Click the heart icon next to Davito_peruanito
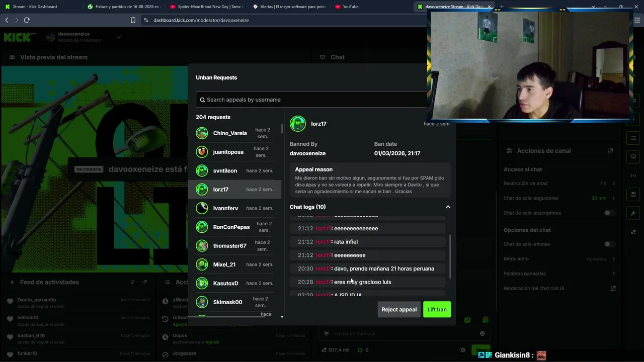Image resolution: width=644 pixels, height=362 pixels. click(10, 301)
